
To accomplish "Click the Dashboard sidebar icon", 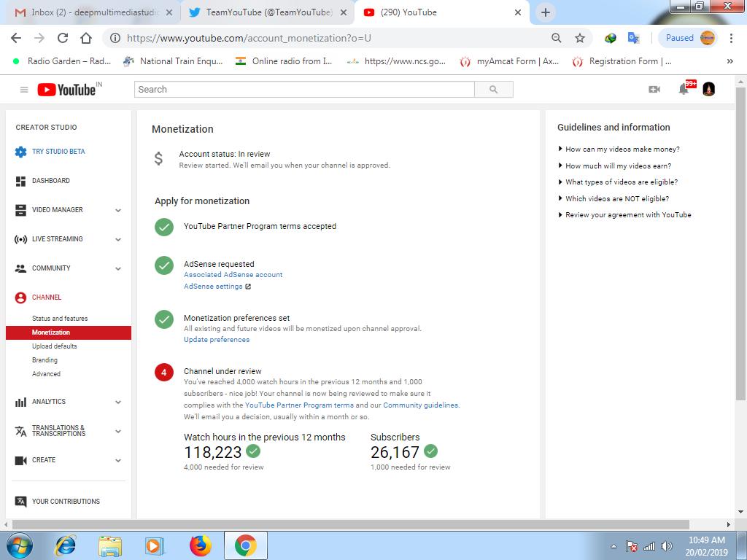I will pos(20,181).
